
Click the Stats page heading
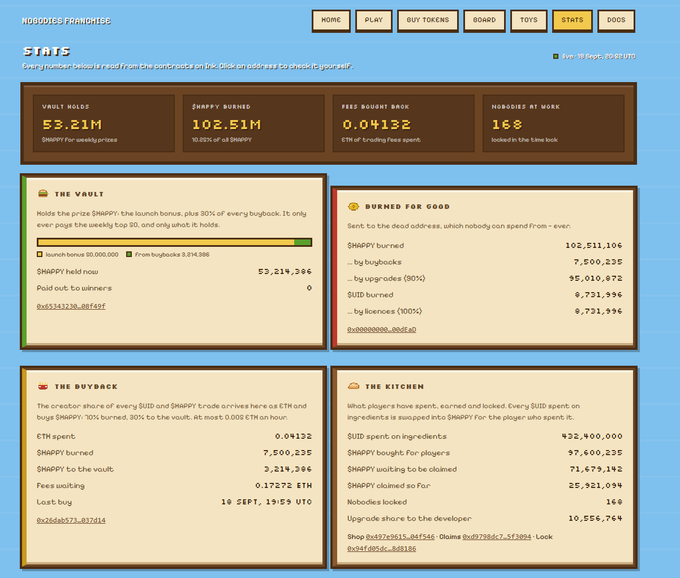46,51
